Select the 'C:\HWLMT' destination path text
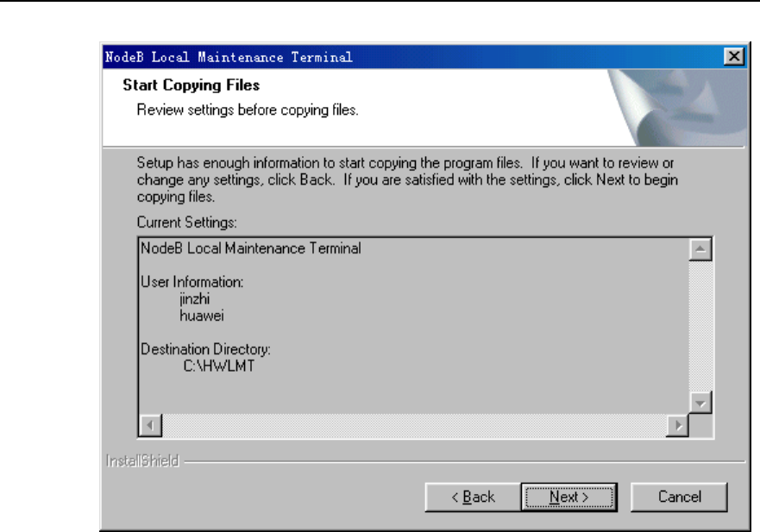The image size is (760, 532). (x=218, y=366)
